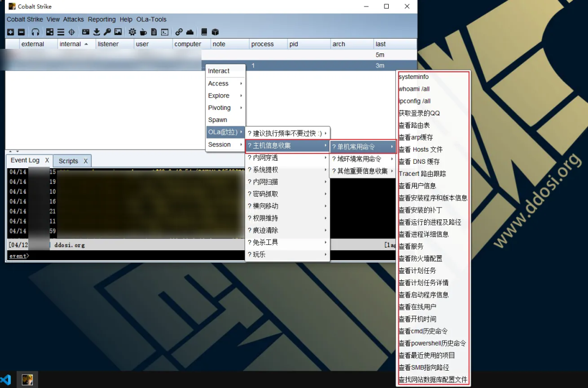Click the cube About icon
Image resolution: width=588 pixels, height=388 pixels.
point(215,32)
